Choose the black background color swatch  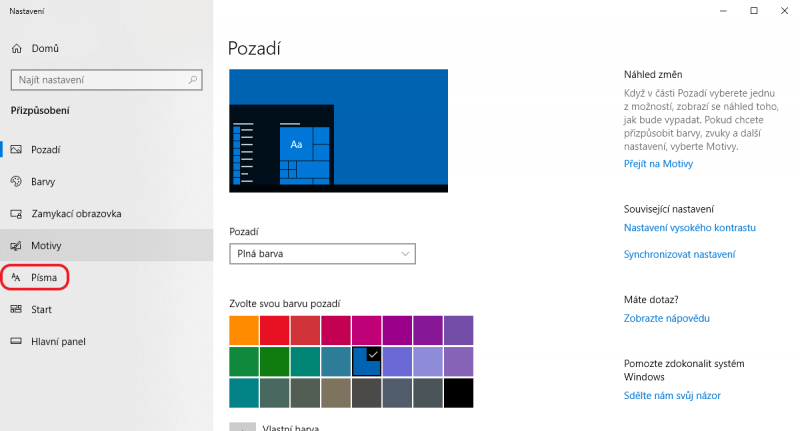point(458,392)
